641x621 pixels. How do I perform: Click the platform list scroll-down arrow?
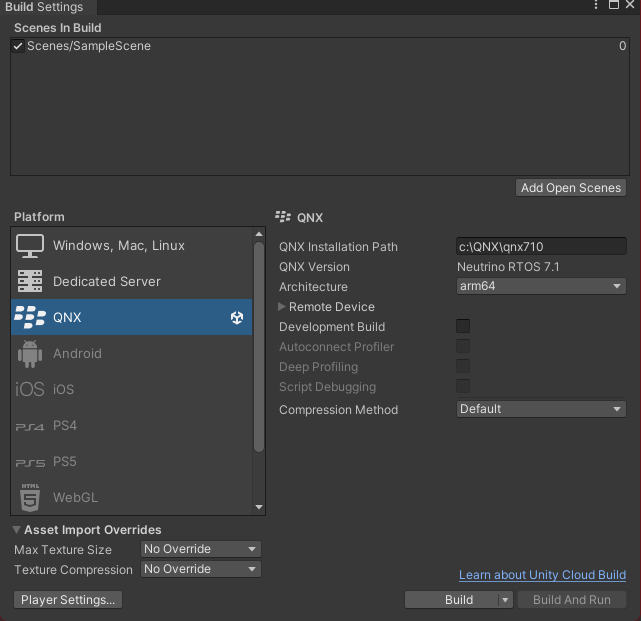(259, 507)
